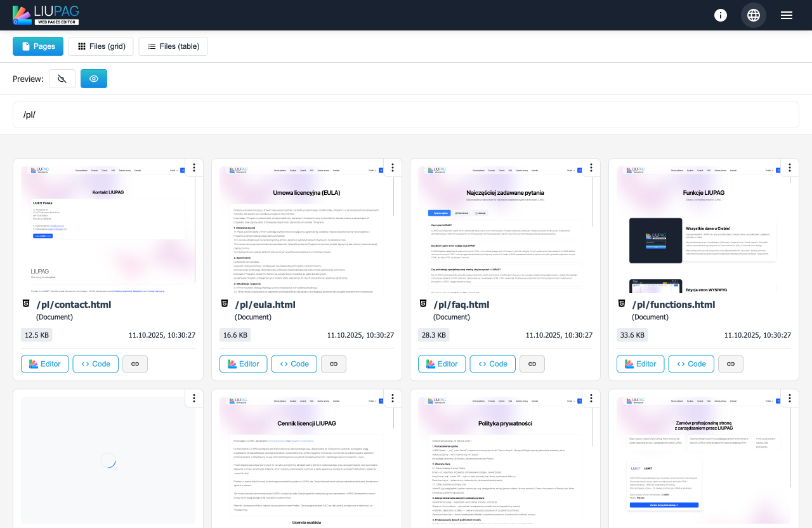Open eula.html in Code view
Viewport: 812px width, 528px height.
pos(294,364)
